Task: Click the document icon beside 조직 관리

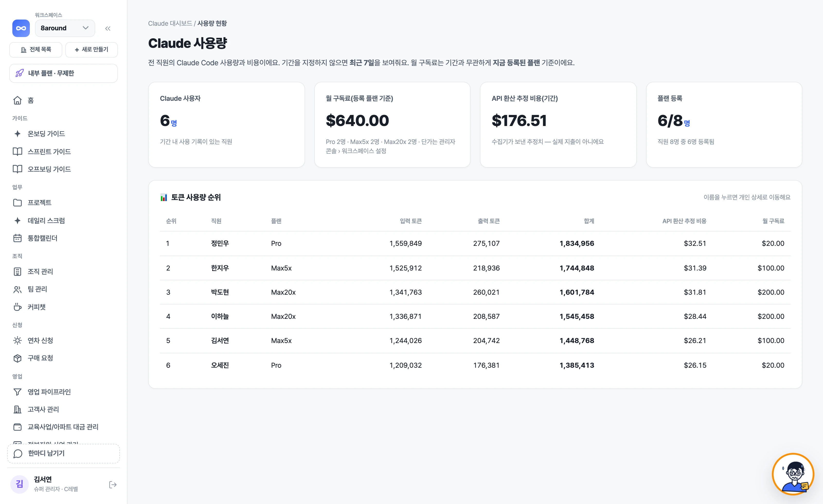Action: coord(17,272)
